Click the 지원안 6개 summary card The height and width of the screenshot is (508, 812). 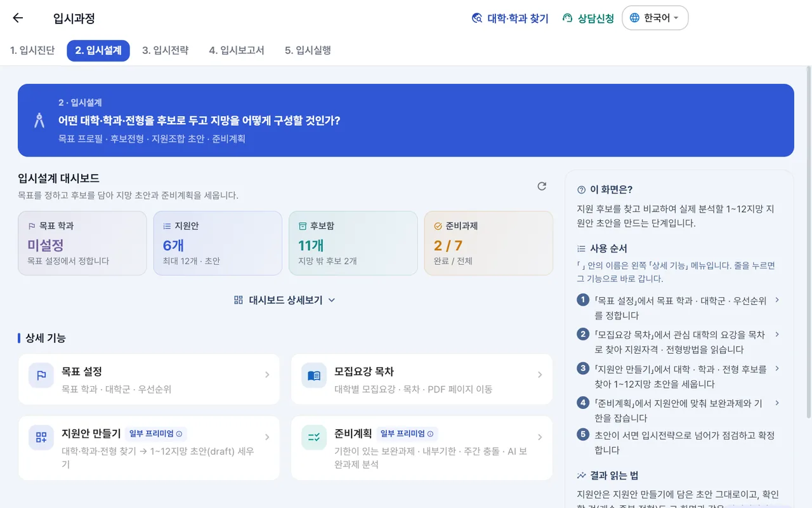(218, 243)
